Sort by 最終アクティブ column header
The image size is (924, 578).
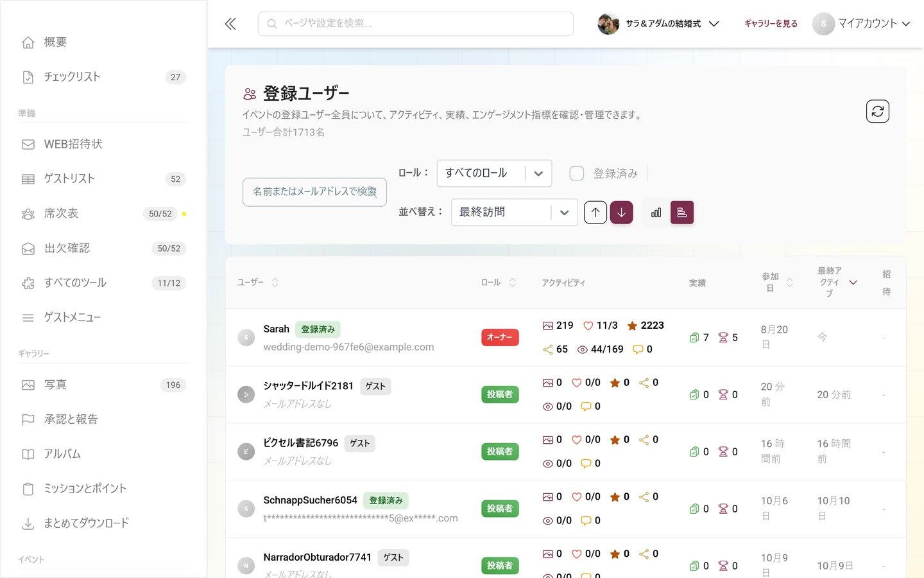click(x=837, y=283)
